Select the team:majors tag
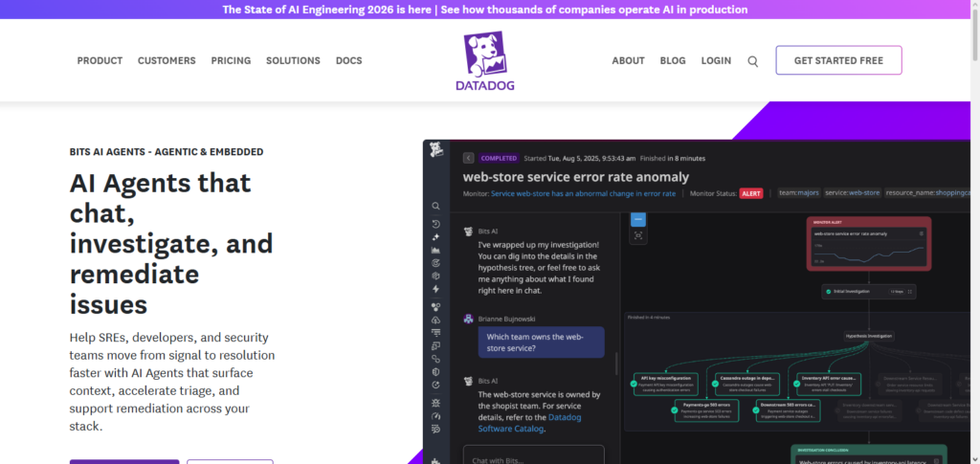Image resolution: width=980 pixels, height=464 pixels. (x=799, y=193)
